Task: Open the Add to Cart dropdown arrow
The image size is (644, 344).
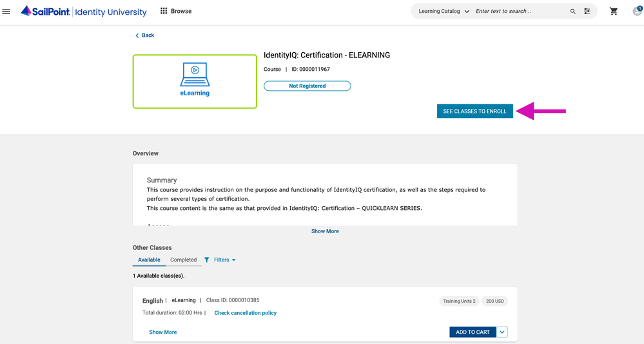Action: 502,332
